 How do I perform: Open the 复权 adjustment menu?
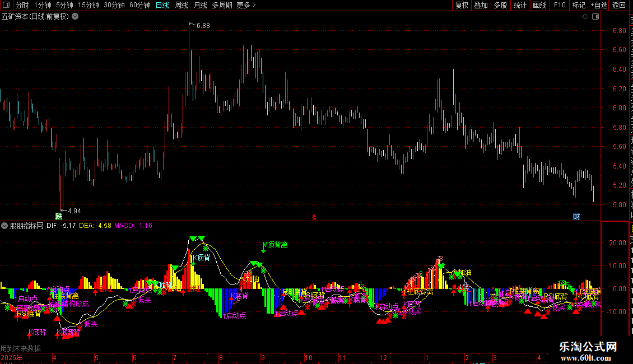[462, 5]
